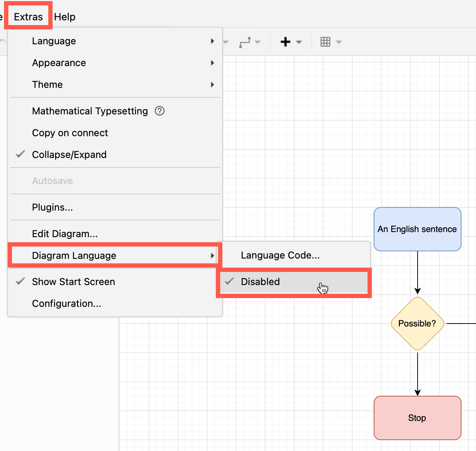476x451 pixels.
Task: Open the Edit Diagram window
Action: click(x=65, y=233)
